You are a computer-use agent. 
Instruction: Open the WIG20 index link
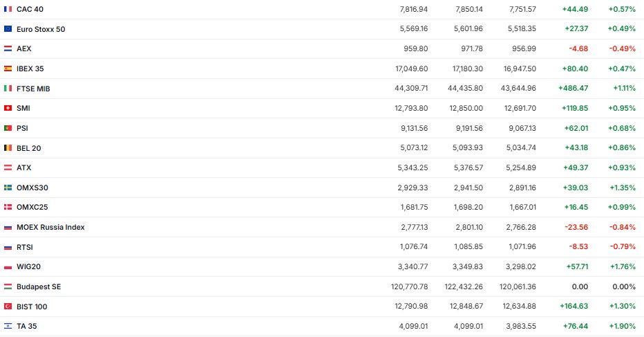(28, 266)
